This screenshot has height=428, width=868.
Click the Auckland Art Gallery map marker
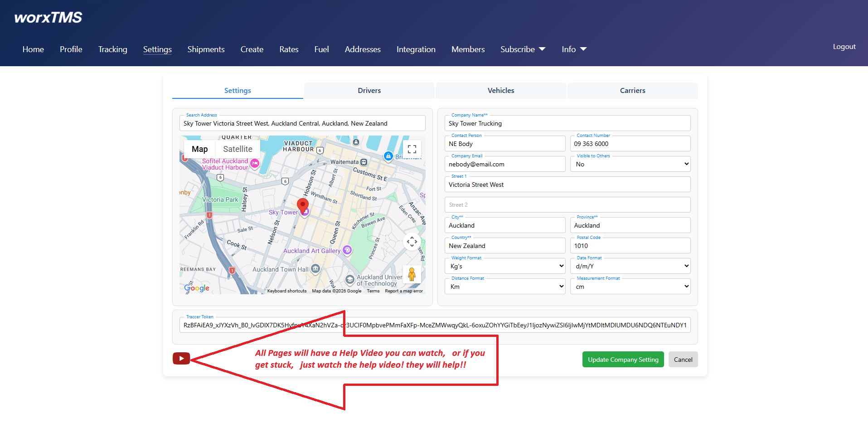[x=347, y=250]
